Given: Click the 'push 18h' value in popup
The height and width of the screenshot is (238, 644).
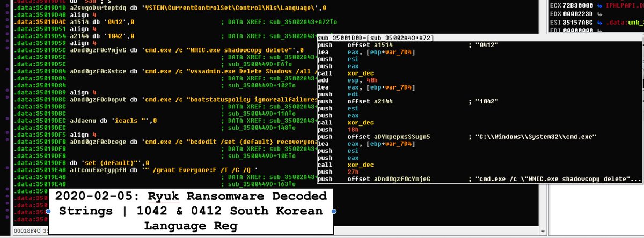Looking at the screenshot, I should pyautogui.click(x=353, y=129).
